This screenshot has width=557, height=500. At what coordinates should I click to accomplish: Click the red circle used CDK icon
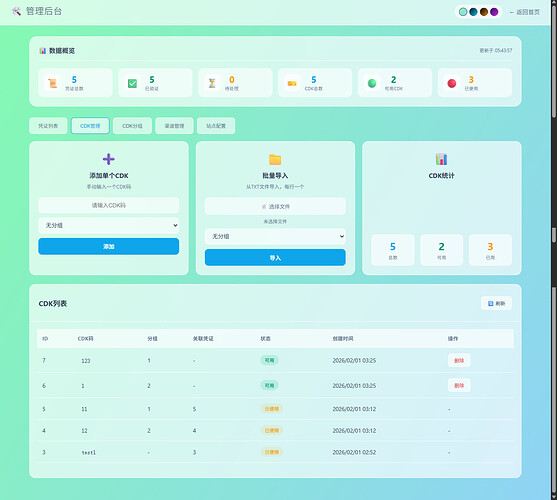(x=452, y=83)
